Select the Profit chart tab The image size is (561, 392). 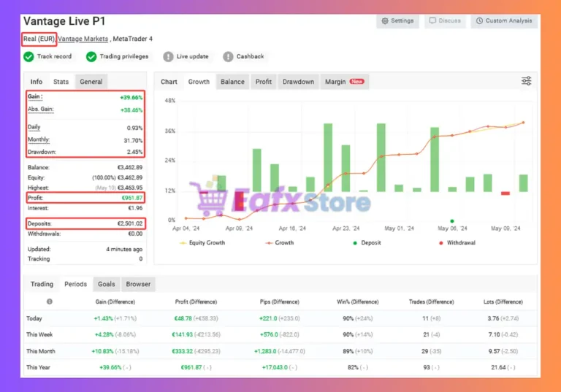[263, 82]
